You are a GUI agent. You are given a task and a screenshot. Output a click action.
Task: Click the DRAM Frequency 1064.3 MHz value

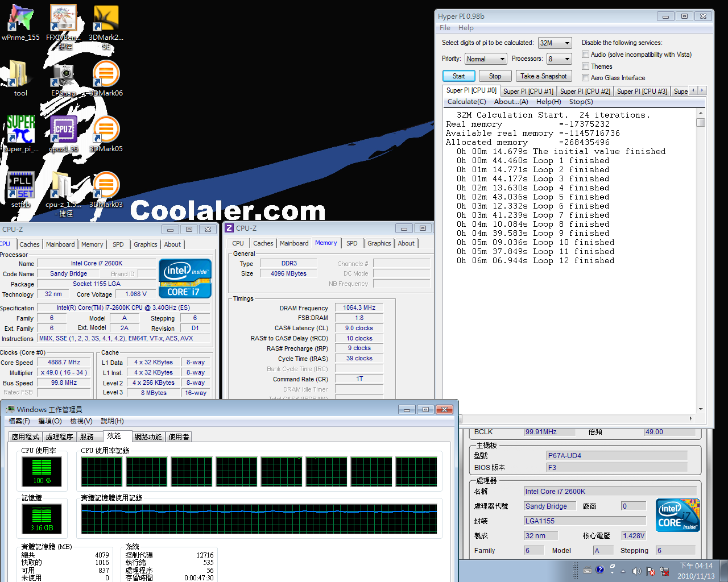pos(359,307)
